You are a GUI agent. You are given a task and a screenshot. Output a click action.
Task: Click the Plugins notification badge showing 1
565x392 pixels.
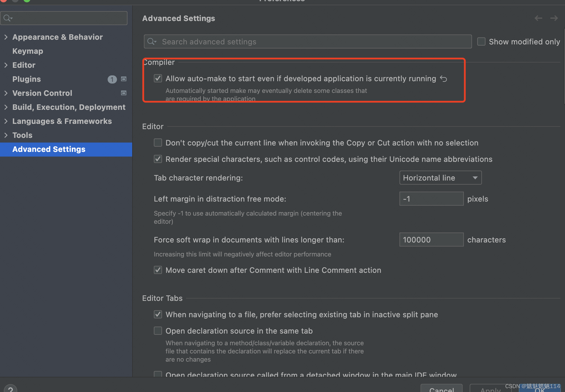(112, 79)
